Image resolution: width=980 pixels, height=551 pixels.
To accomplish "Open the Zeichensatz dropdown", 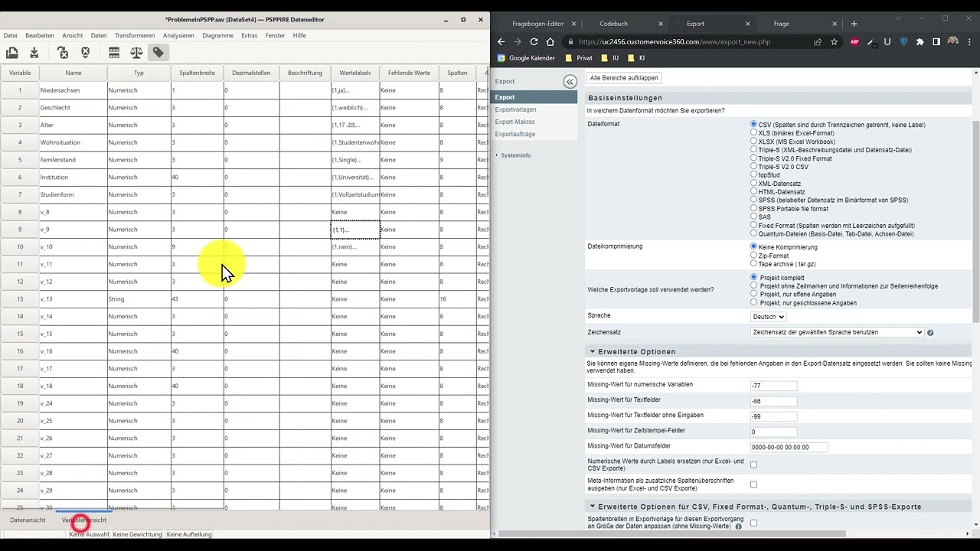I will point(838,332).
